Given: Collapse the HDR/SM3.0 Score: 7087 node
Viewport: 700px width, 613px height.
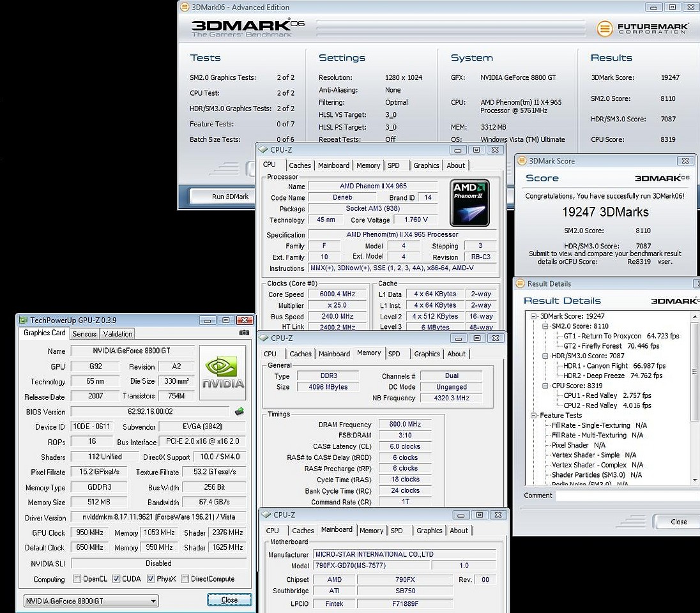Looking at the screenshot, I should [545, 356].
